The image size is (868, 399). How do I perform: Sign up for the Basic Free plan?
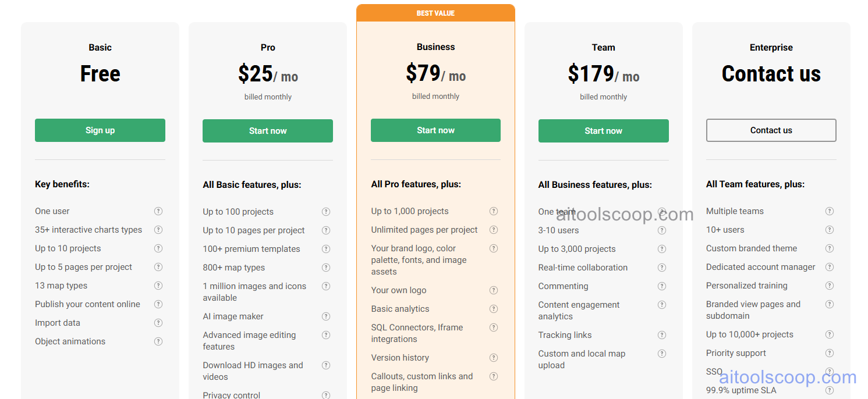100,130
